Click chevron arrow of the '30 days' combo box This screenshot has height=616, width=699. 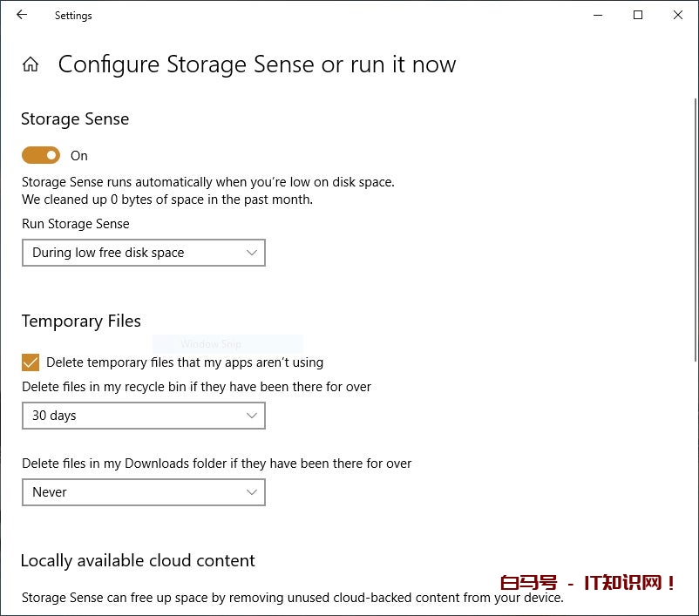click(x=252, y=416)
